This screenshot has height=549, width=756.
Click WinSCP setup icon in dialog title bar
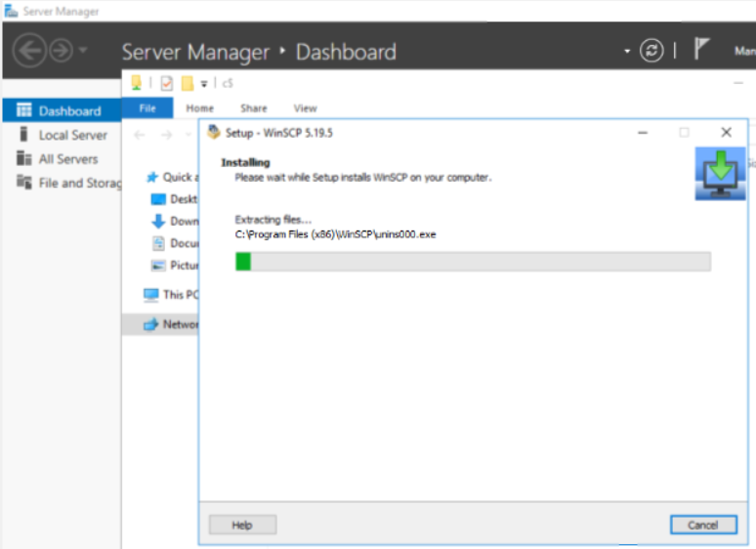click(213, 132)
